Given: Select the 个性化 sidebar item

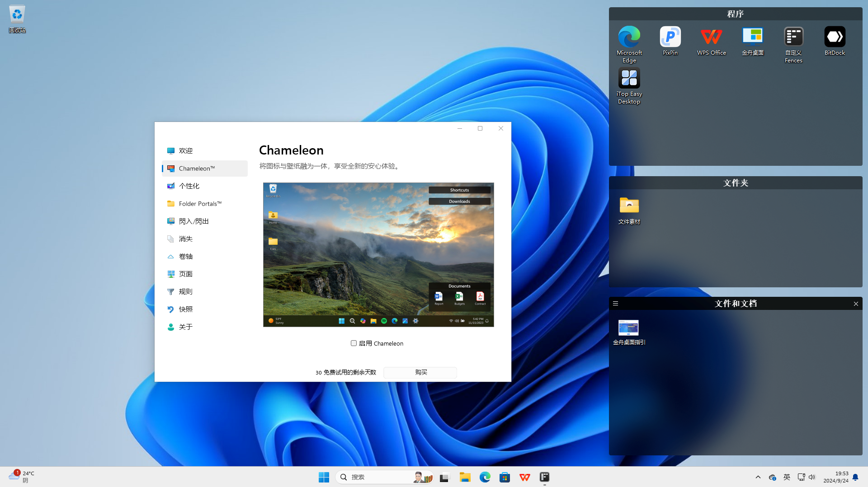Looking at the screenshot, I should point(189,186).
